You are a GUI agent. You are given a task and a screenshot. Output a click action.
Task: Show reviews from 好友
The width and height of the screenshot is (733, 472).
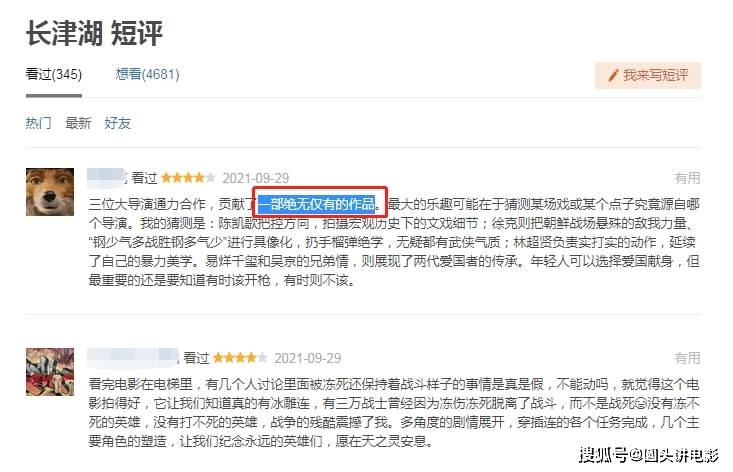(117, 123)
